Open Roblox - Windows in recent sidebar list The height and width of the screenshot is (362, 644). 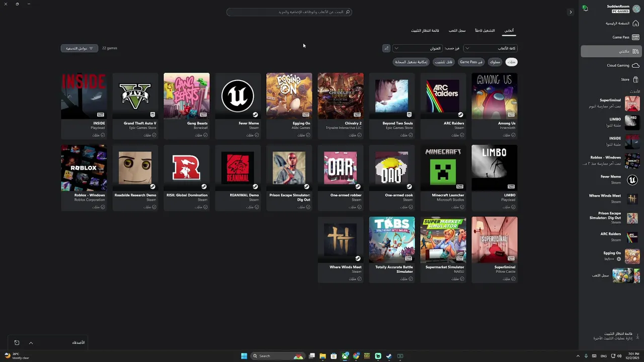click(x=610, y=160)
